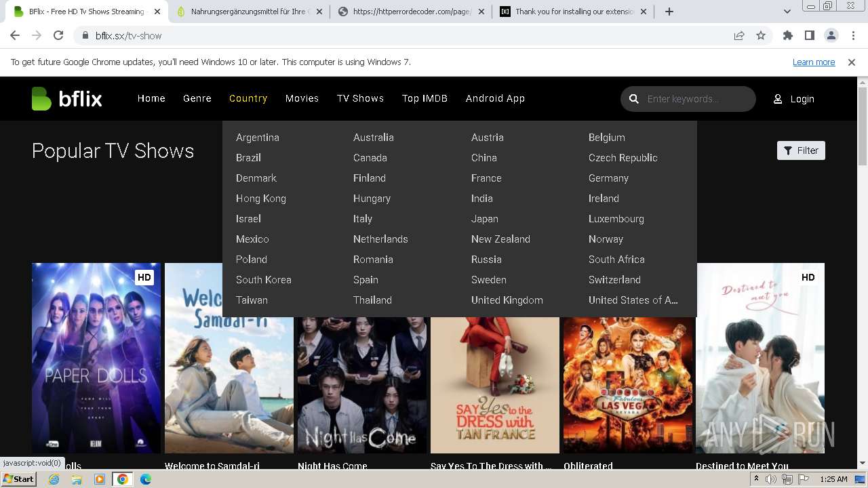Viewport: 868px width, 488px height.
Task: Click the Login user icon
Action: [778, 99]
